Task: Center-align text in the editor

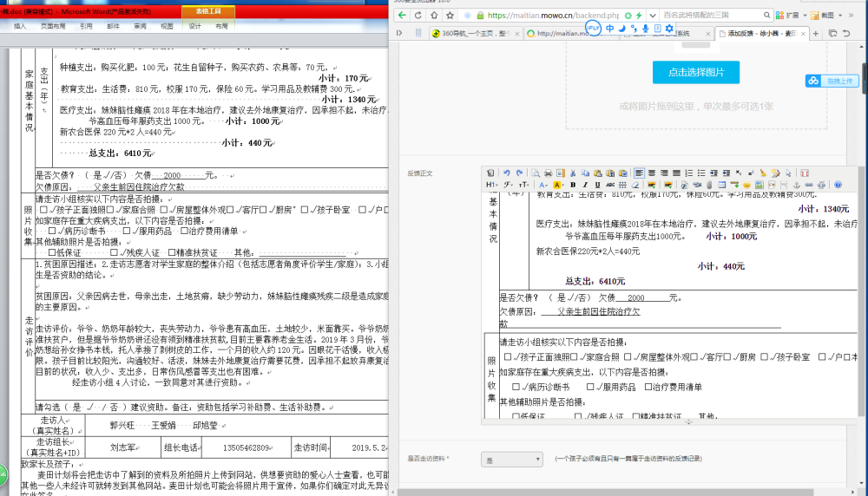Action: (652, 173)
